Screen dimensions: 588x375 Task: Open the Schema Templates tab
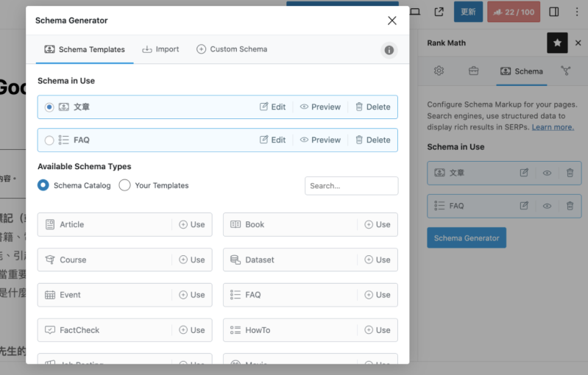tap(85, 49)
